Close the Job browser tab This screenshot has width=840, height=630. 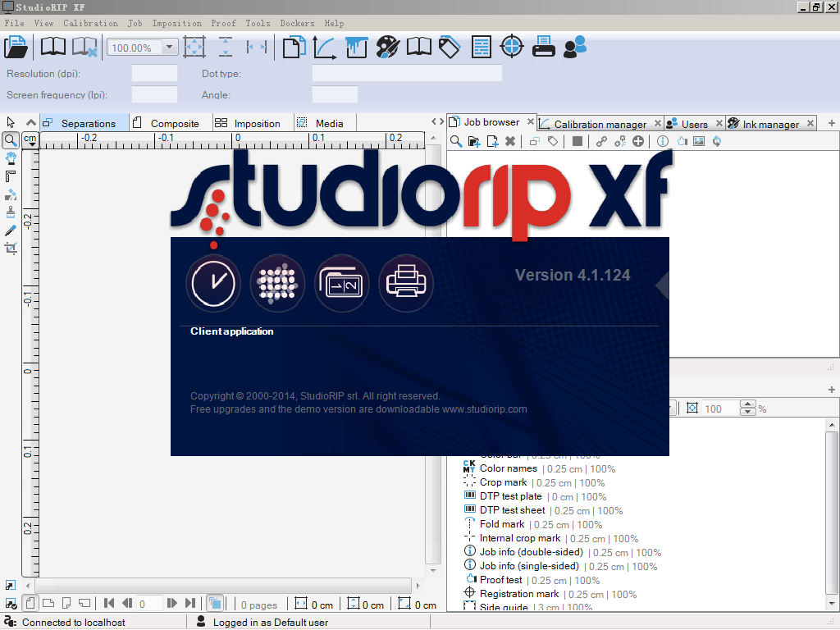click(531, 121)
